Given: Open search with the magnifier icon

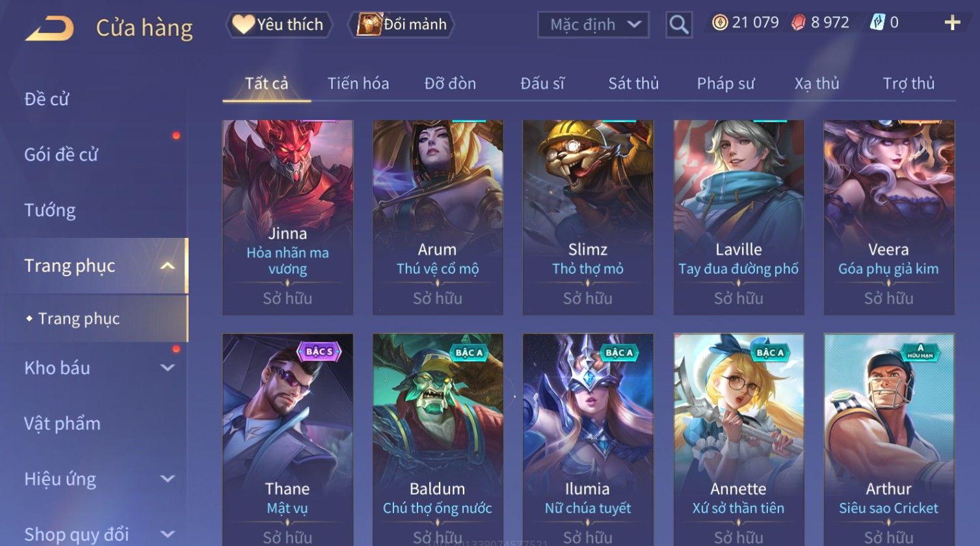Looking at the screenshot, I should [x=678, y=25].
